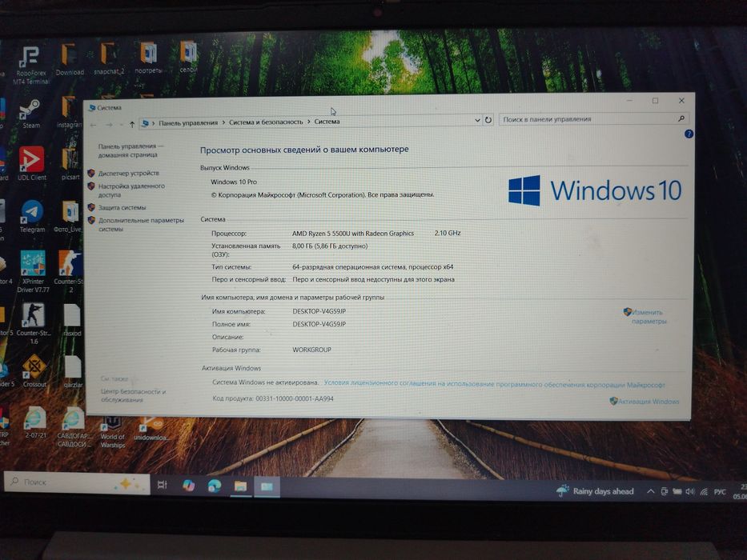This screenshot has height=560, width=747.
Task: Select the DESKTOP-V4G59JP computer name value
Action: (319, 311)
